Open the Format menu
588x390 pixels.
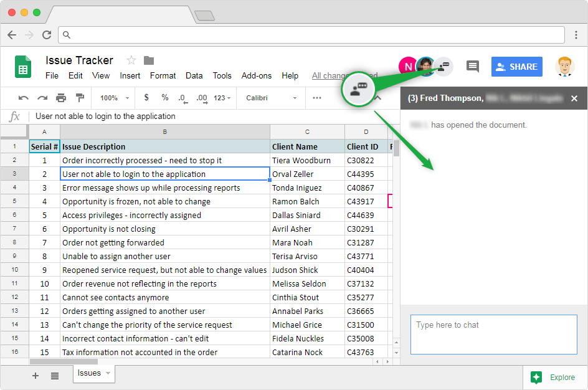point(163,75)
